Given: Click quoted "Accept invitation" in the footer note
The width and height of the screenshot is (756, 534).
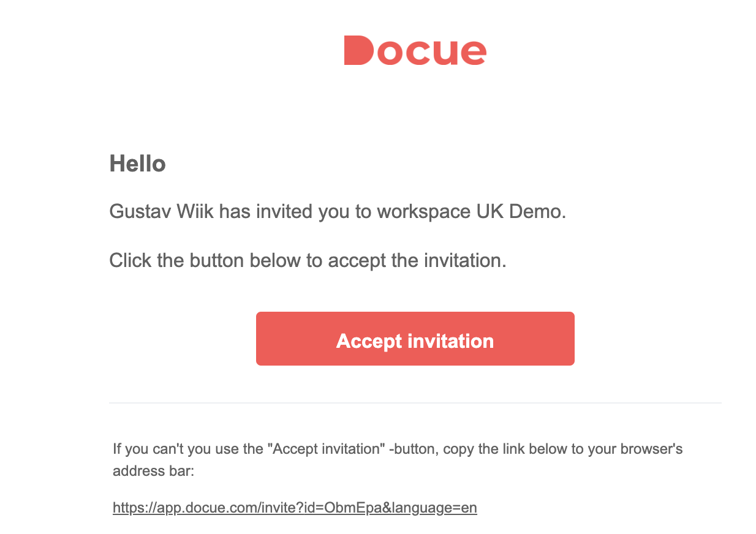Looking at the screenshot, I should point(326,449).
